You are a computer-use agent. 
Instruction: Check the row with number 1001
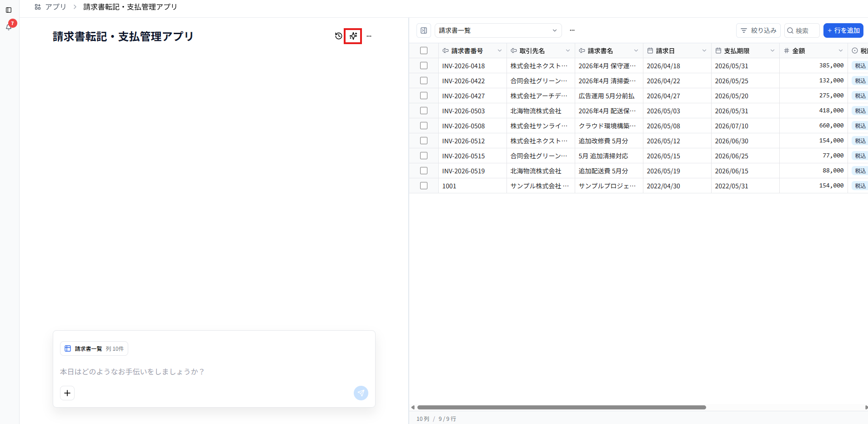click(424, 186)
